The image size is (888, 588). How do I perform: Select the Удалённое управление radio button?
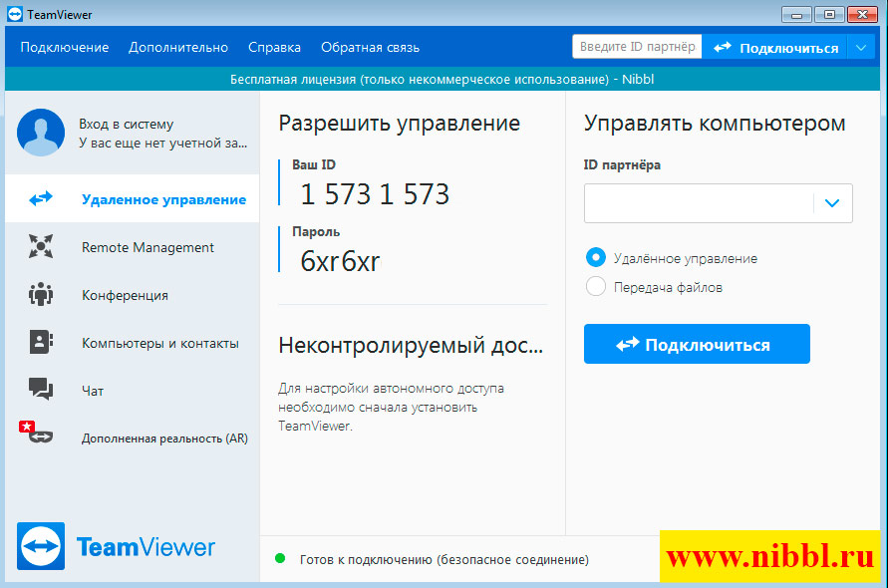(x=596, y=258)
